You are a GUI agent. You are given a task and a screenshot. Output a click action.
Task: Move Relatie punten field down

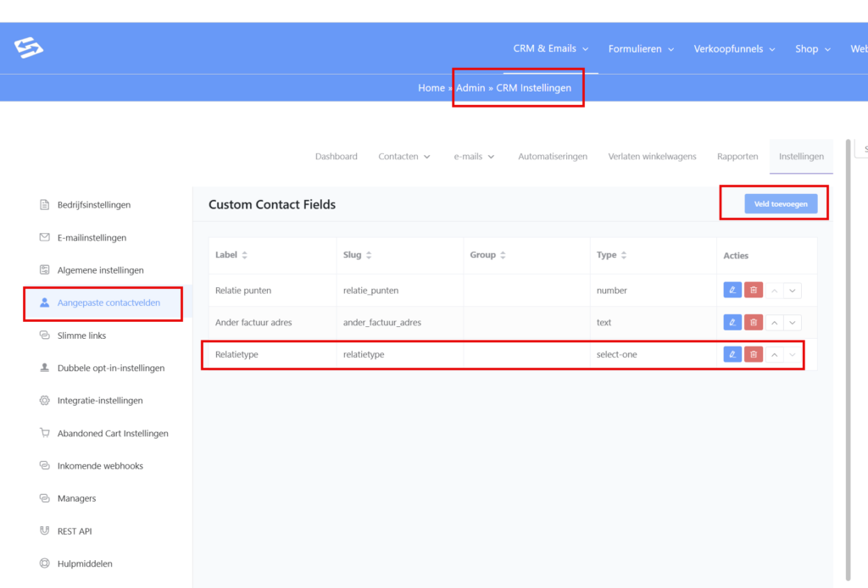[793, 291]
